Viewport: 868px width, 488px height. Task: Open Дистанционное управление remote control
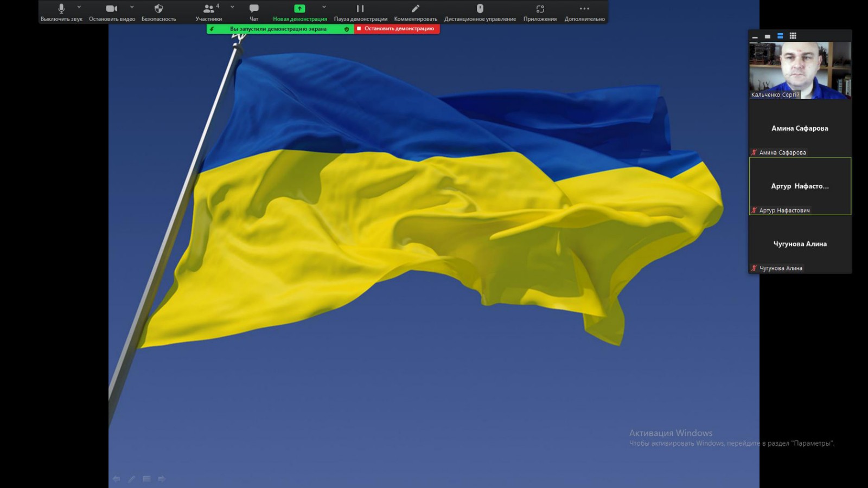click(480, 12)
